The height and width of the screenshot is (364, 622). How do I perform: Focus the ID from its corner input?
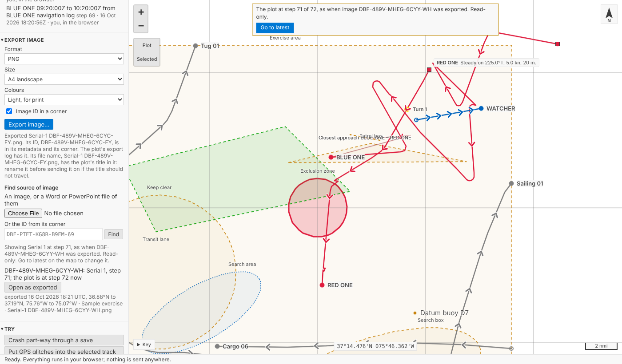pyautogui.click(x=53, y=234)
